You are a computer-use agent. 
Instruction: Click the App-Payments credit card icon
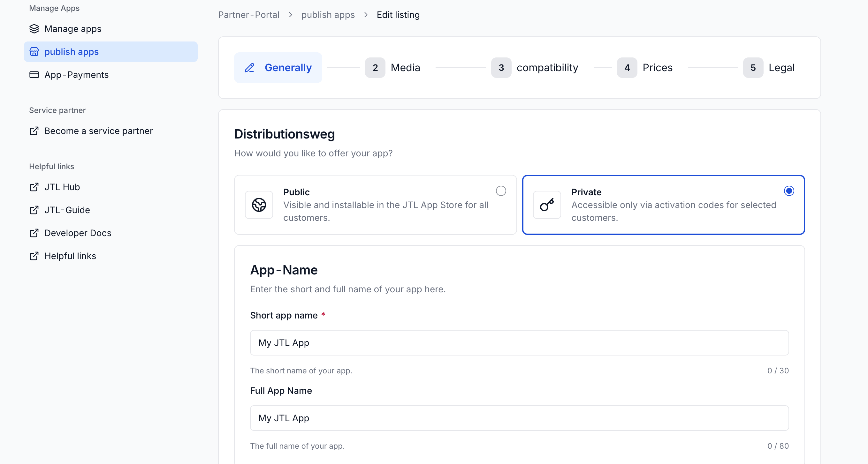pos(34,74)
